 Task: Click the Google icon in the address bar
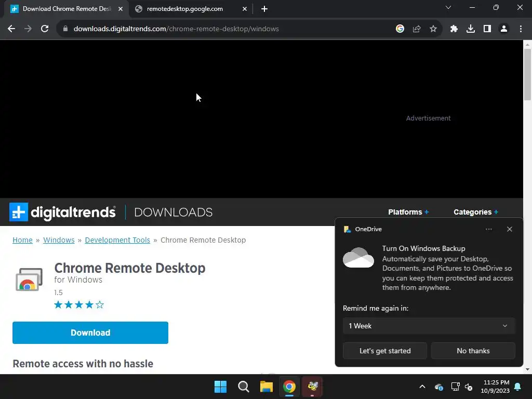(400, 29)
